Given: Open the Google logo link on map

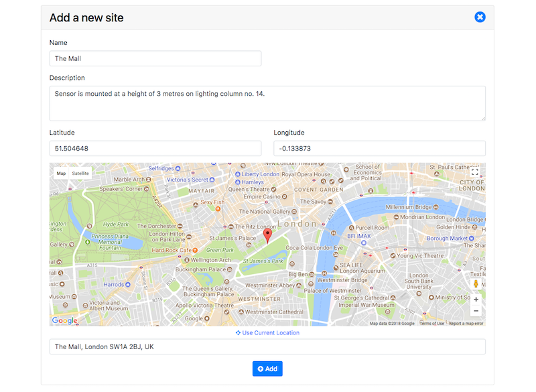Looking at the screenshot, I should 64,320.
